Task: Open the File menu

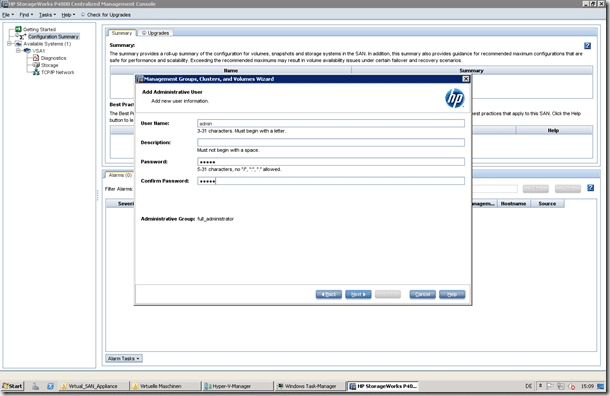Action: tap(7, 15)
